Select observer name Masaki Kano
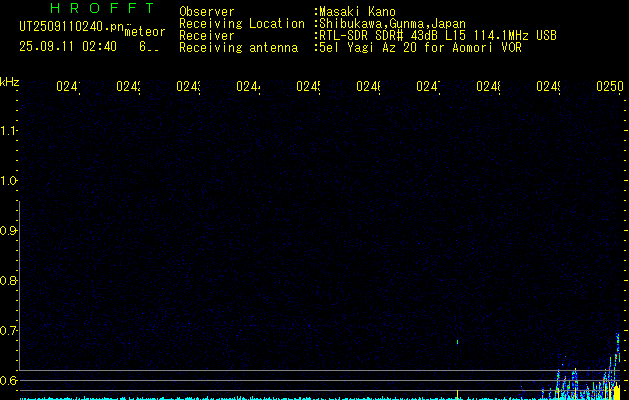Viewport: 629px width, 400px height. click(357, 11)
